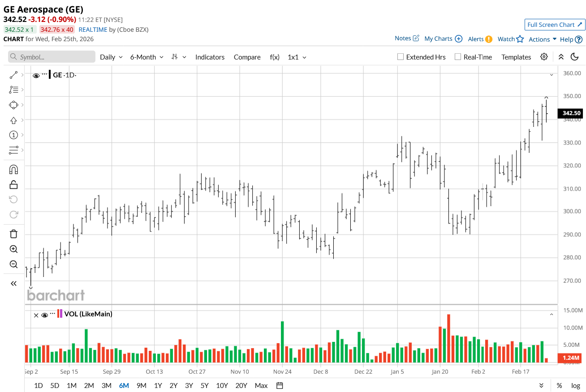The image size is (586, 392).
Task: Expand the trend line tool submenu arrow
Action: point(22,75)
